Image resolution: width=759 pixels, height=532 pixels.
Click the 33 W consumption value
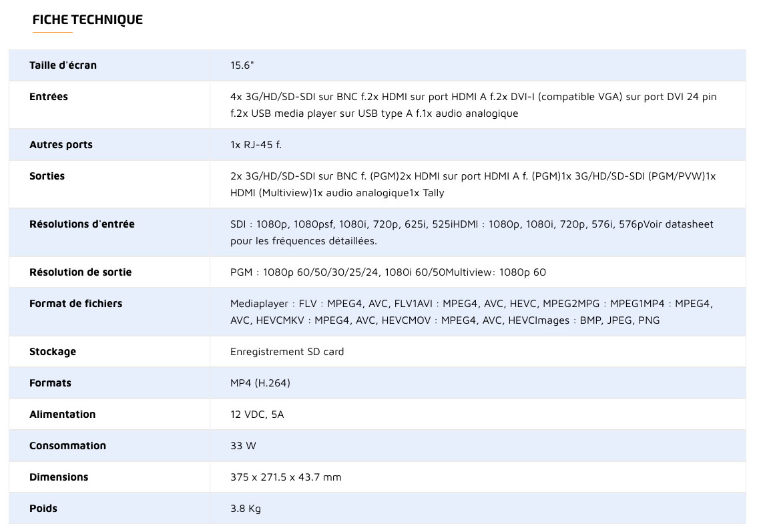coord(243,446)
